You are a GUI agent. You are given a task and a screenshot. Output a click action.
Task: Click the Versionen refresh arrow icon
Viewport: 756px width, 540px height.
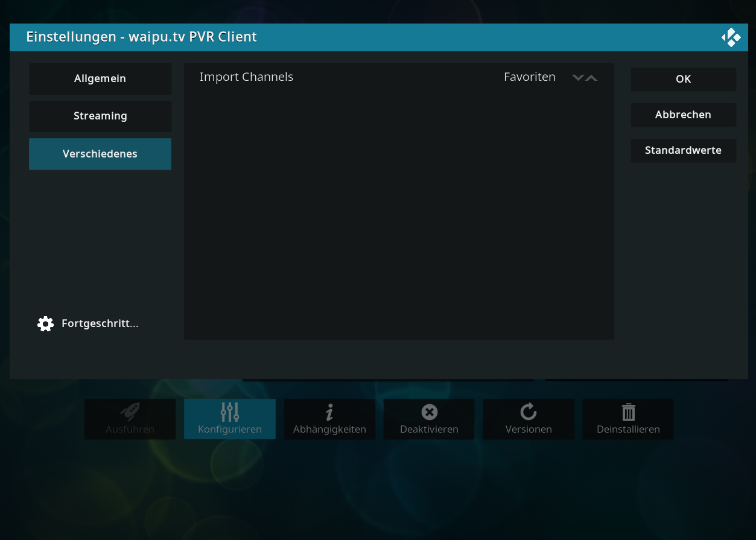(529, 412)
